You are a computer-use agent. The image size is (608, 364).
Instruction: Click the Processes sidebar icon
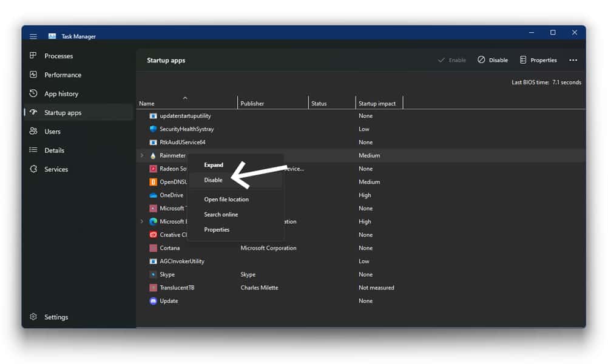tap(33, 55)
